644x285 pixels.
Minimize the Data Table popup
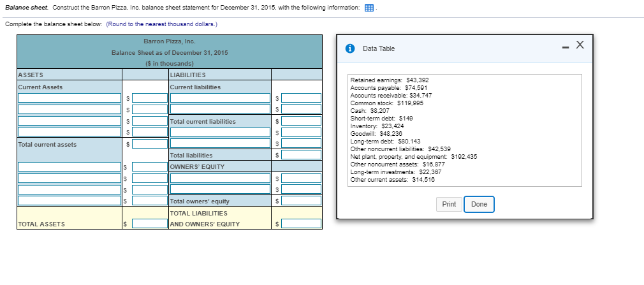click(566, 47)
